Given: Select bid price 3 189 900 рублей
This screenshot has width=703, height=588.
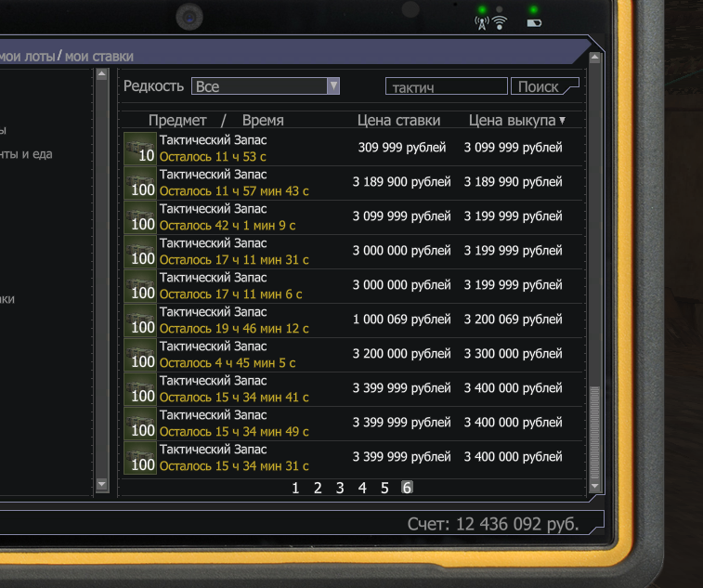Looking at the screenshot, I should (x=401, y=182).
